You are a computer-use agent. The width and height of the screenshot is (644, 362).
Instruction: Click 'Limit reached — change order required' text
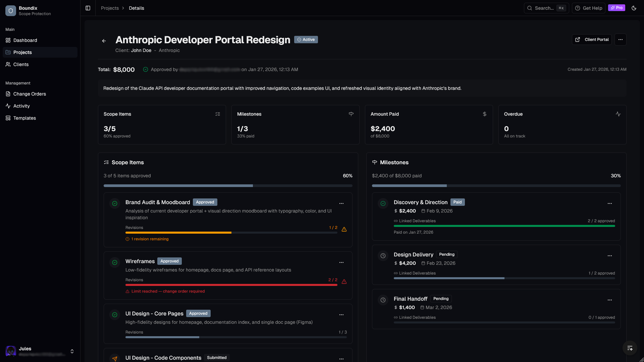(168, 291)
